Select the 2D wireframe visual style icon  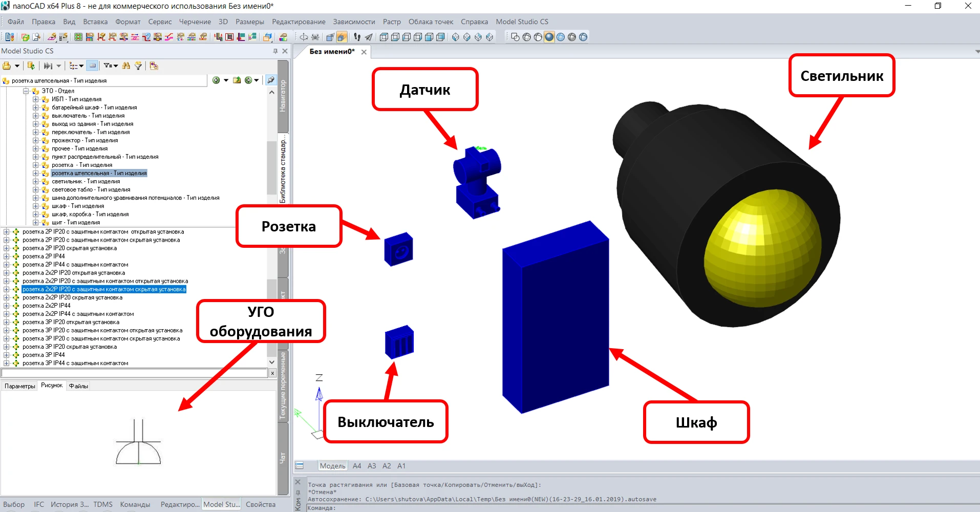pos(515,37)
